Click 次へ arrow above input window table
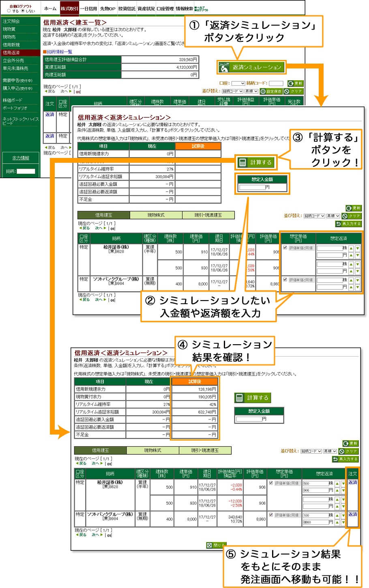The width and height of the screenshot is (369, 588). point(100,228)
